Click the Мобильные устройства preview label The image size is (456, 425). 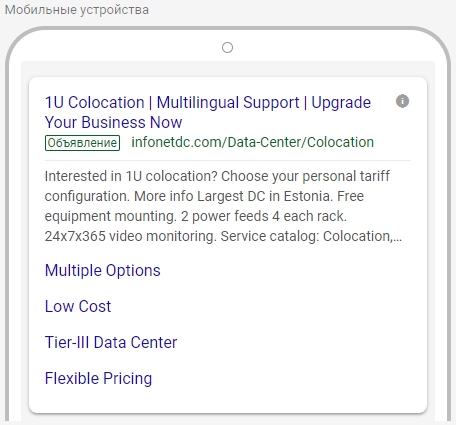(77, 10)
